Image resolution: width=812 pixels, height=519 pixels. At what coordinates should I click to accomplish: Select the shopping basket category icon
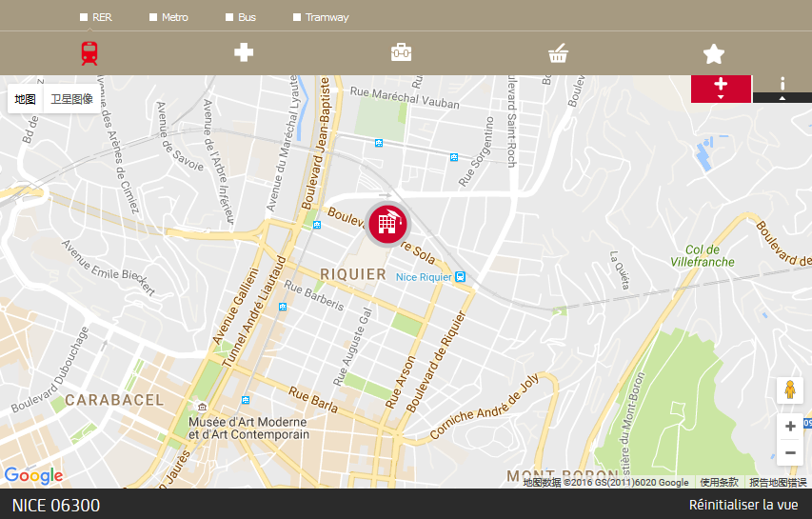click(558, 52)
